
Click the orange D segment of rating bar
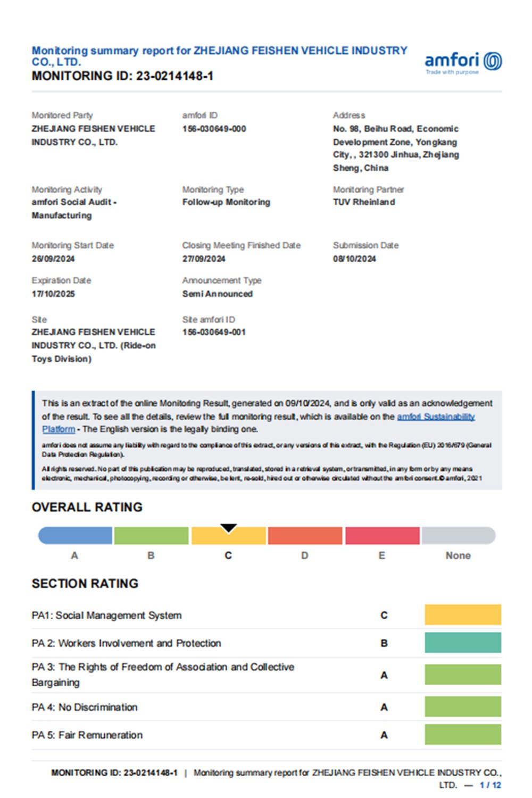coord(305,536)
